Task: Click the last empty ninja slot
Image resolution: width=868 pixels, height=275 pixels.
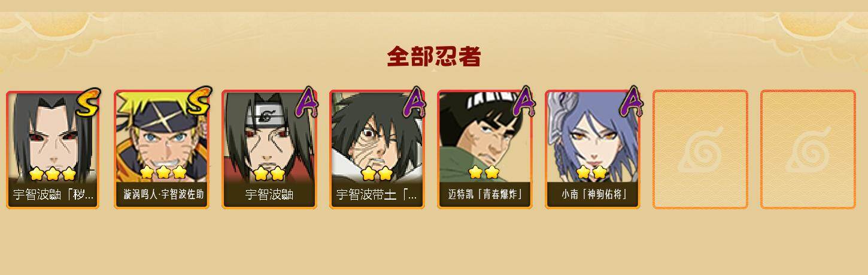Action: click(808, 149)
